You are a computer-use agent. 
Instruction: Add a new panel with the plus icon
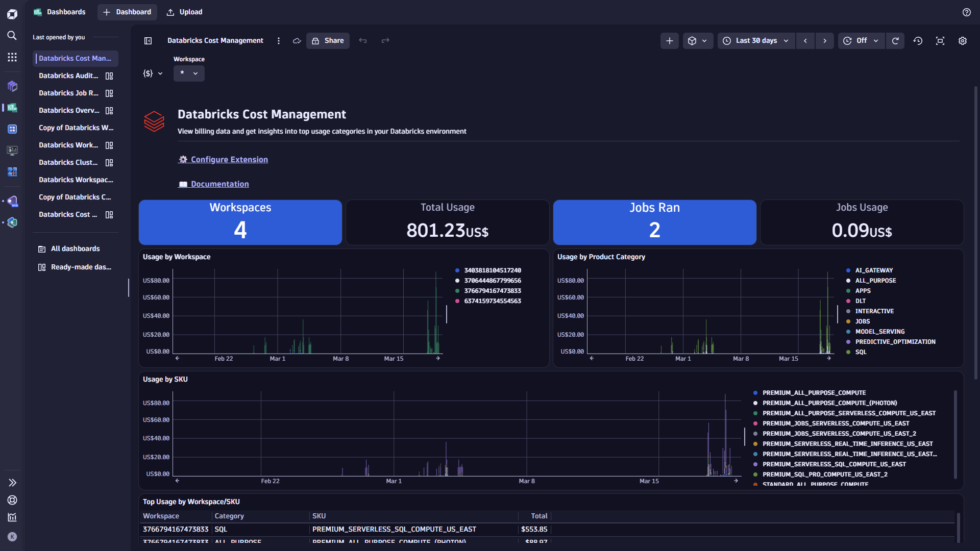[670, 40]
